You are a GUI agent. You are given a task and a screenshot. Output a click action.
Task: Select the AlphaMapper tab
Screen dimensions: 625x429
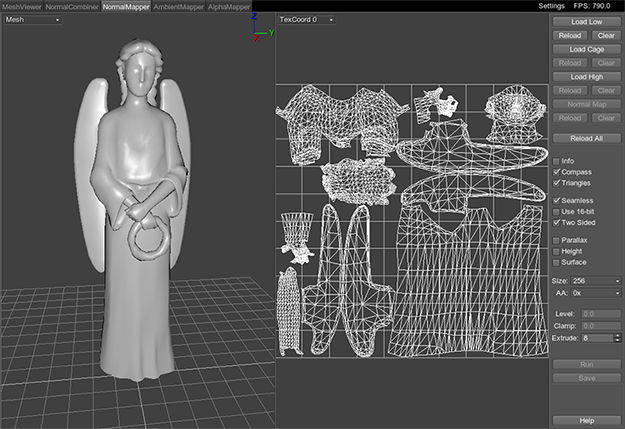point(230,6)
